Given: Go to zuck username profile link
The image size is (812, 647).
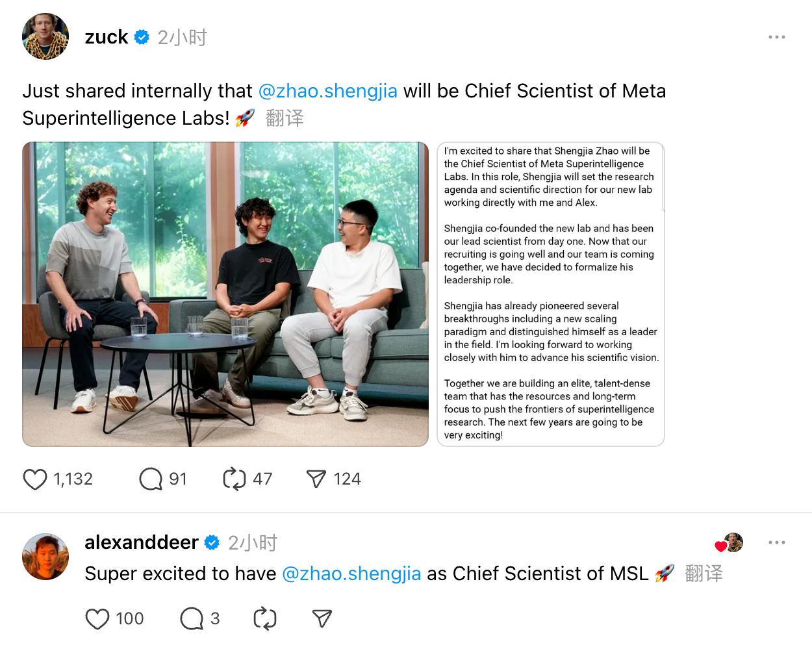Looking at the screenshot, I should (x=107, y=37).
